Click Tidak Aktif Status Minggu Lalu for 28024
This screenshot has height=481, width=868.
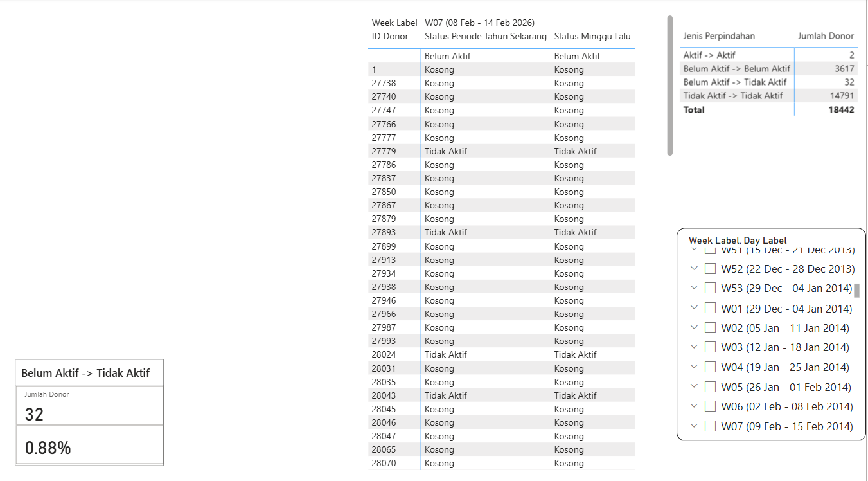click(575, 354)
